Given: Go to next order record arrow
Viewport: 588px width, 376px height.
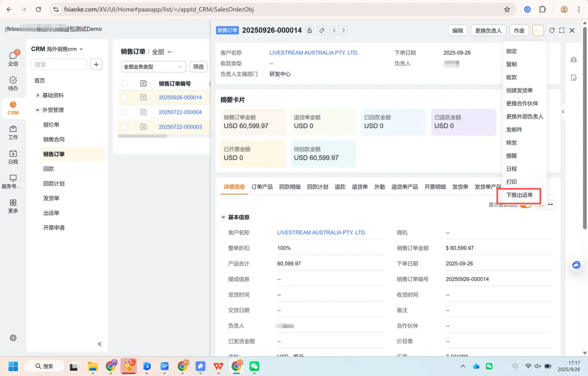Looking at the screenshot, I should click(x=343, y=30).
